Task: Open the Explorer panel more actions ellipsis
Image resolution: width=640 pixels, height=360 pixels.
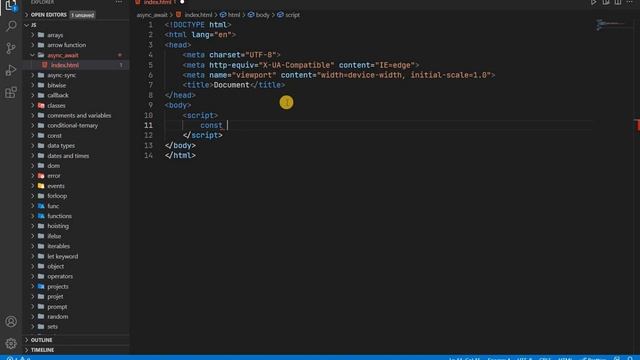Action: (x=119, y=2)
